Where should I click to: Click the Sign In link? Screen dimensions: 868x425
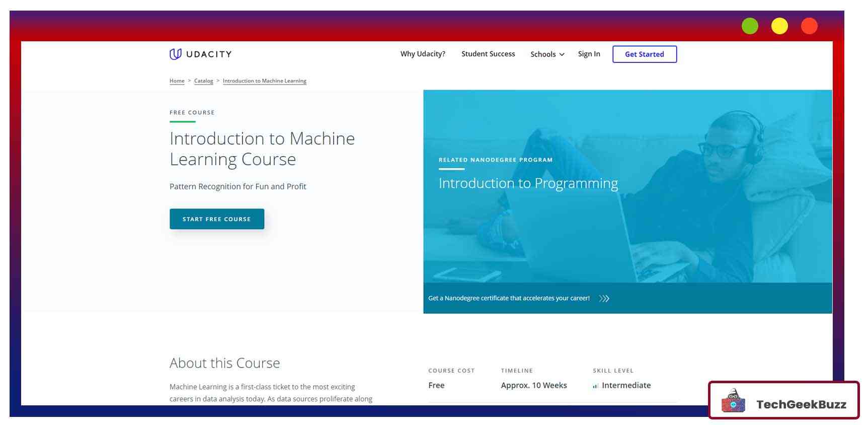(589, 54)
